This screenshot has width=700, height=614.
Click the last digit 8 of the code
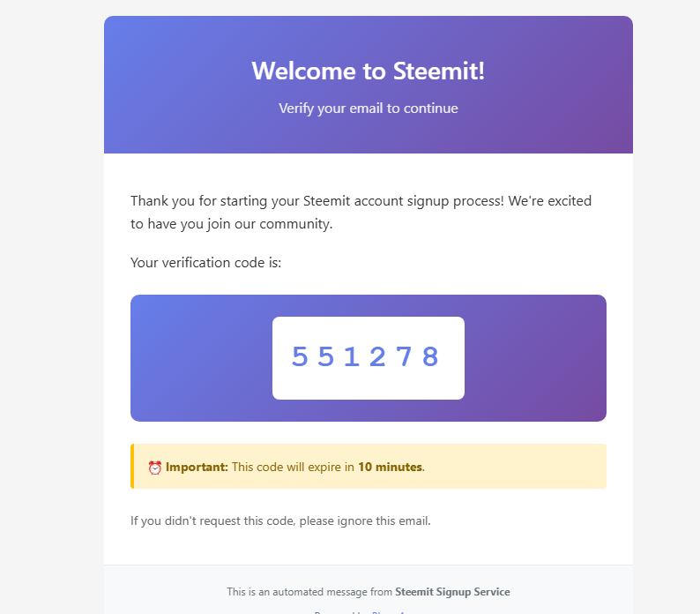click(430, 356)
